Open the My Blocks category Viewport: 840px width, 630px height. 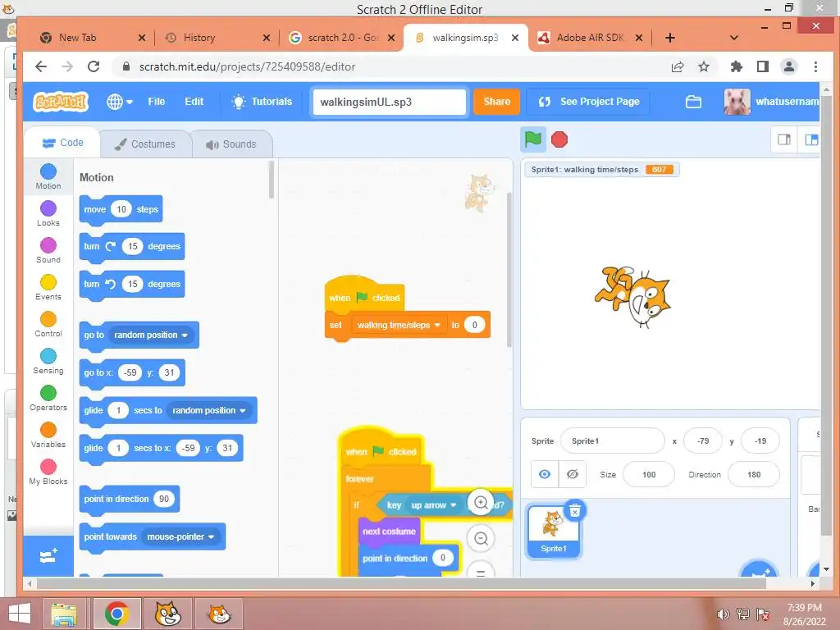pyautogui.click(x=48, y=472)
